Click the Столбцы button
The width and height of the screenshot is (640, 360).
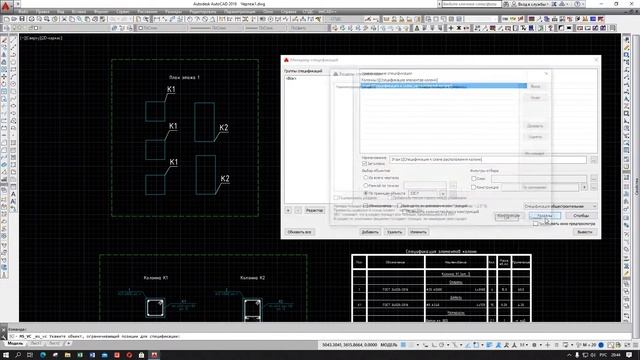click(x=581, y=216)
